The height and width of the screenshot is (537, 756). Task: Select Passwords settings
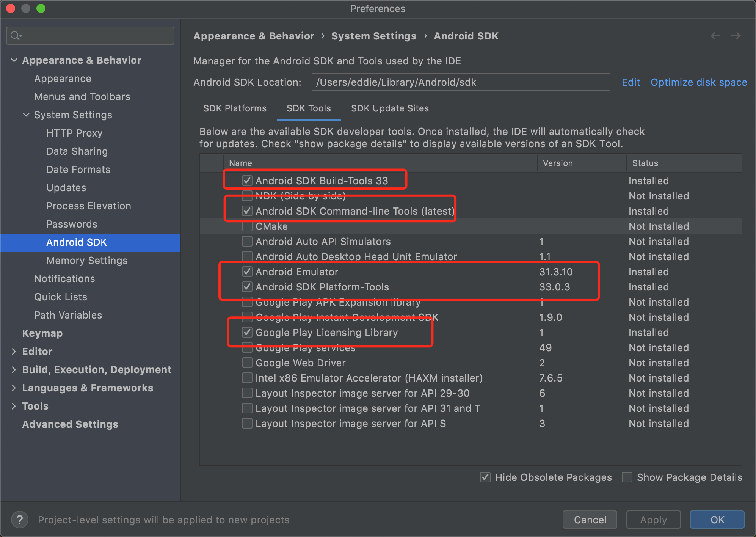(72, 224)
